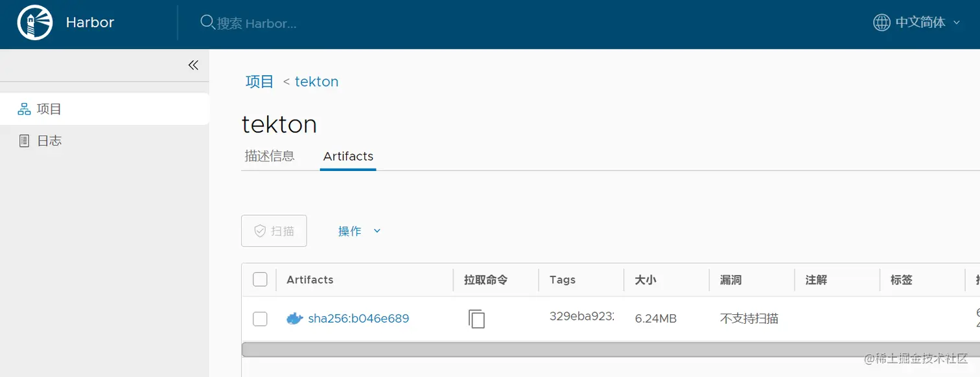Copy pull command for sha256:b046e689
This screenshot has height=377, width=980.
click(x=477, y=319)
